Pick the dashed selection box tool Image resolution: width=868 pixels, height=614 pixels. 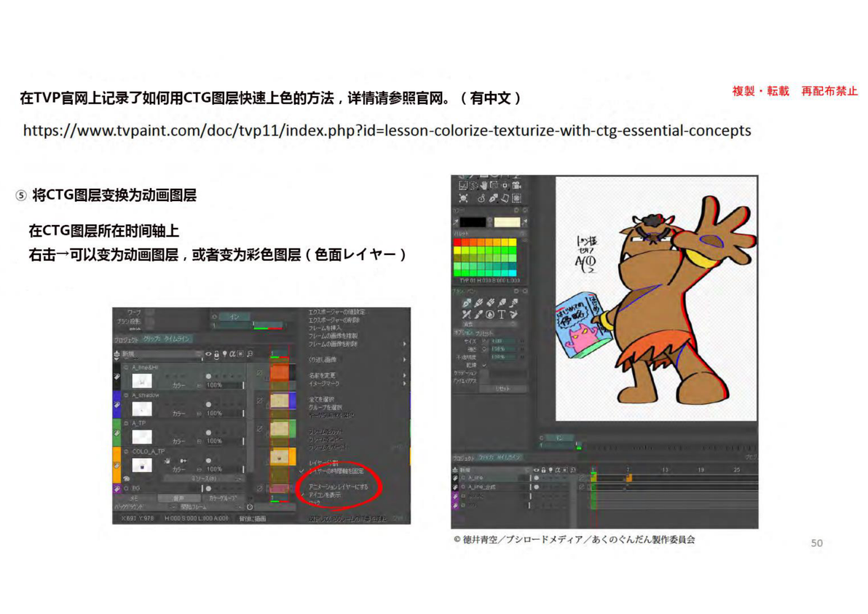(516, 199)
